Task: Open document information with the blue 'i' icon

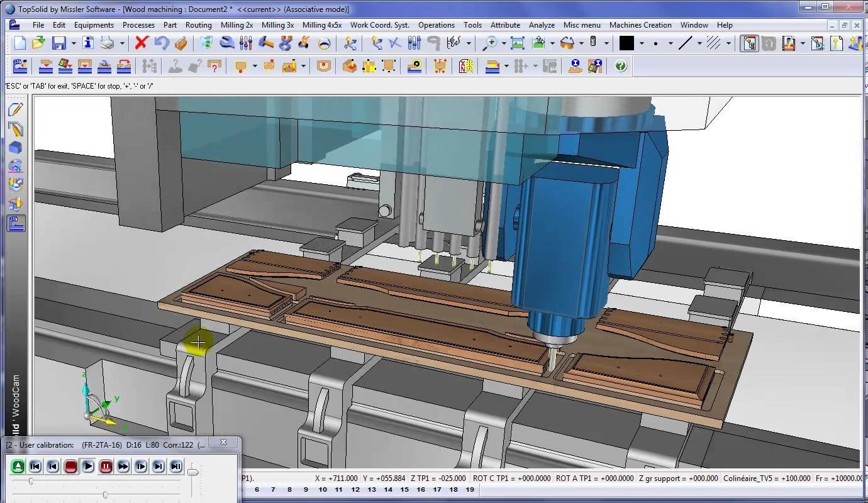Action: 88,43
